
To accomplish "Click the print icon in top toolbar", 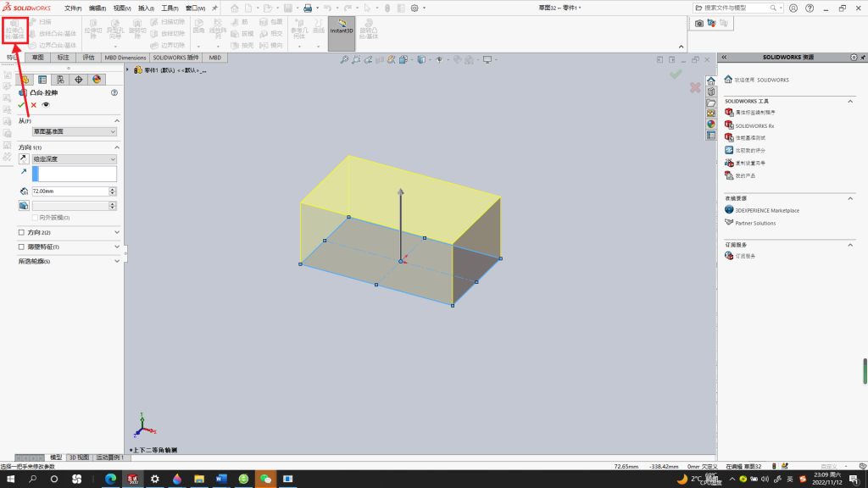I will pyautogui.click(x=308, y=8).
